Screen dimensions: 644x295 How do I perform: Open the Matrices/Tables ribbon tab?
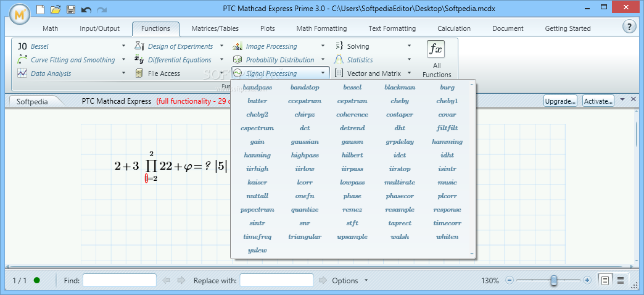pos(215,28)
